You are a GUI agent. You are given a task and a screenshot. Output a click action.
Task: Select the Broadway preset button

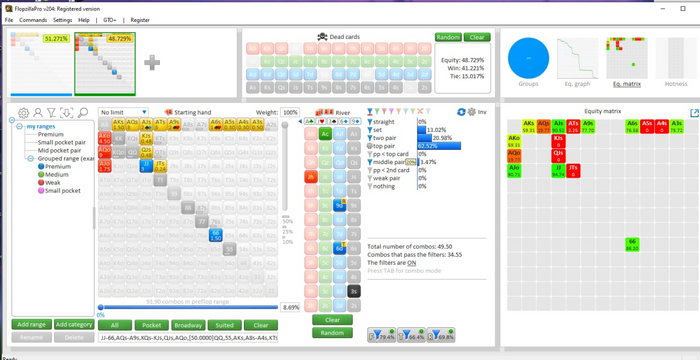click(x=188, y=325)
